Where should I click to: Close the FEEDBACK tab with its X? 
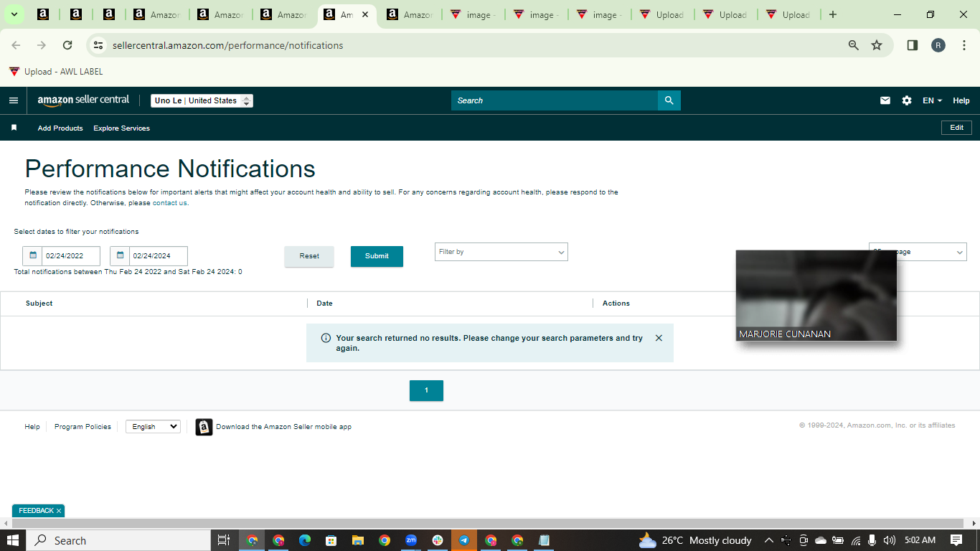click(x=59, y=511)
